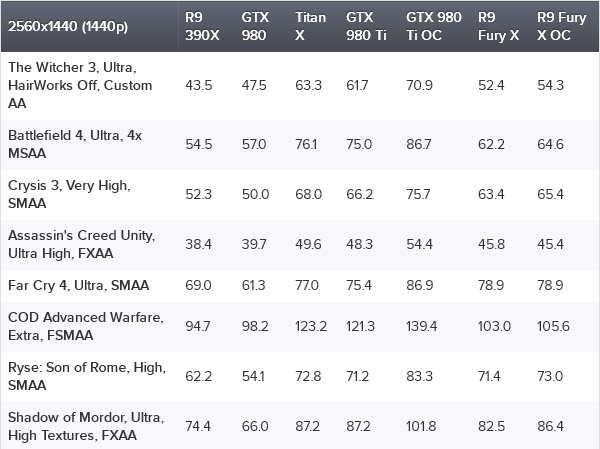The image size is (600, 449).
Task: Click the 43.5 Witcher 3 R9 390X value
Action: click(x=199, y=85)
